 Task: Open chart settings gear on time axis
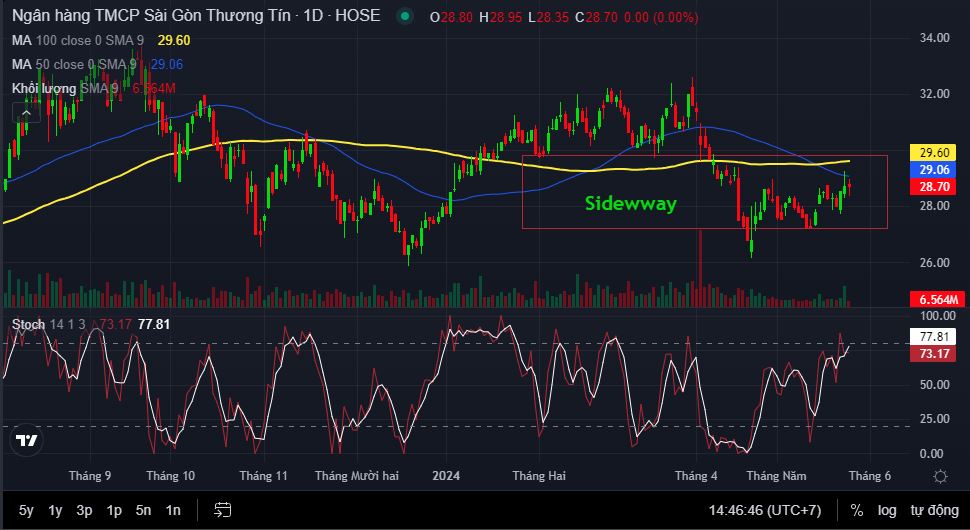click(939, 476)
